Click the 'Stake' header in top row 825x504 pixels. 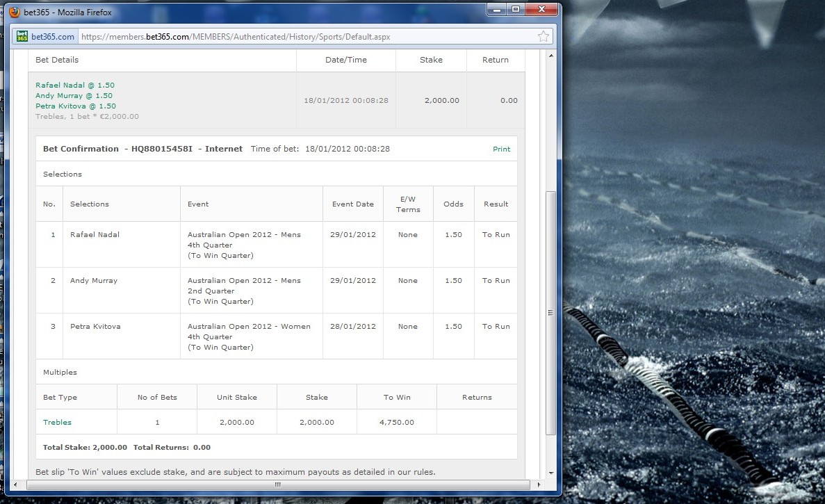(x=431, y=60)
